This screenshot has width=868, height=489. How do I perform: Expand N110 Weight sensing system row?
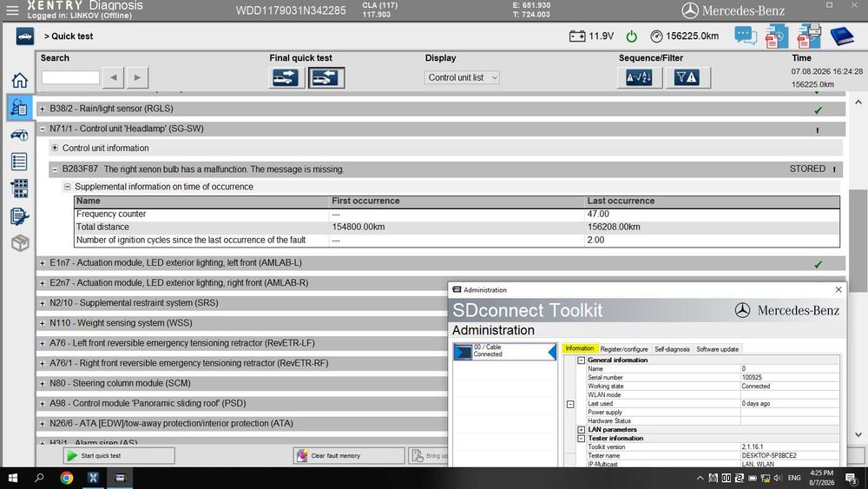coord(42,323)
